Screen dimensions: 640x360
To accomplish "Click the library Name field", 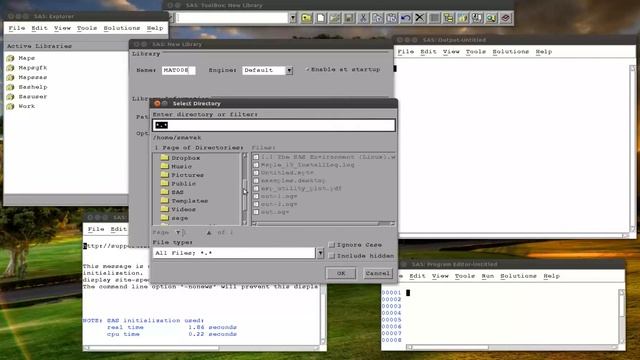I will [178, 71].
